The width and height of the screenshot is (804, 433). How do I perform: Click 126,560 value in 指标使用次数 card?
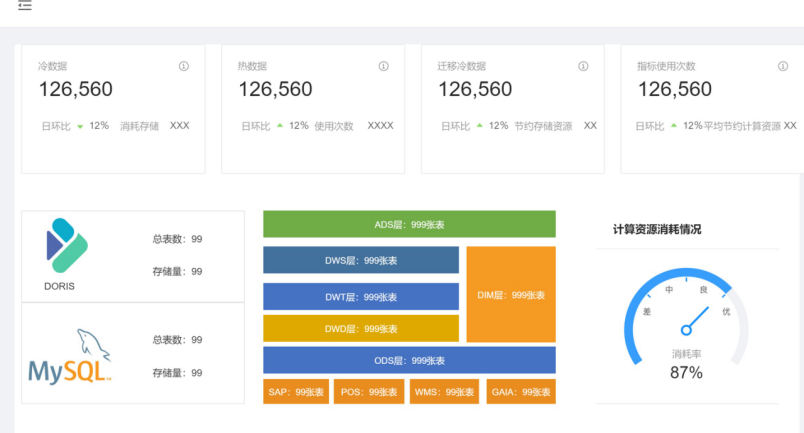pyautogui.click(x=675, y=89)
